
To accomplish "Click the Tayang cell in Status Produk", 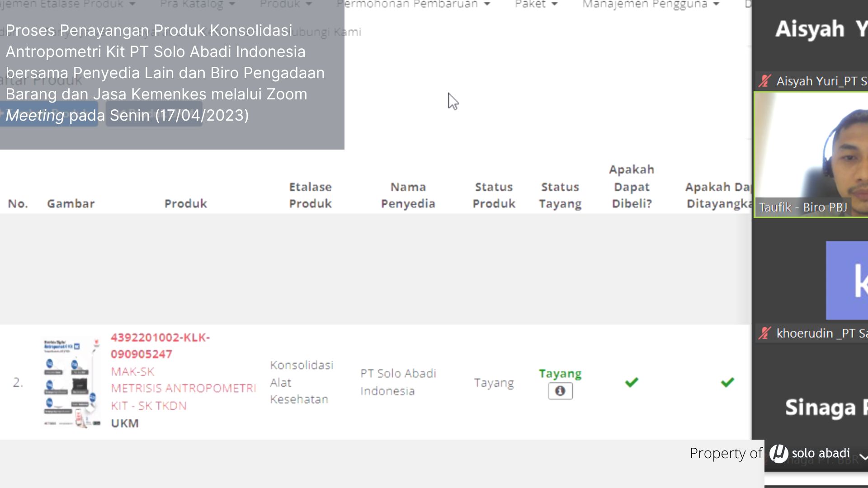I will 494,383.
